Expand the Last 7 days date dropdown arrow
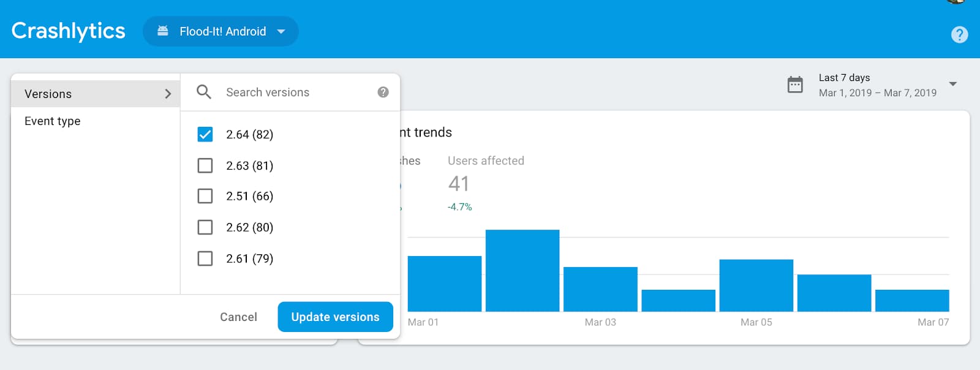 click(x=953, y=84)
